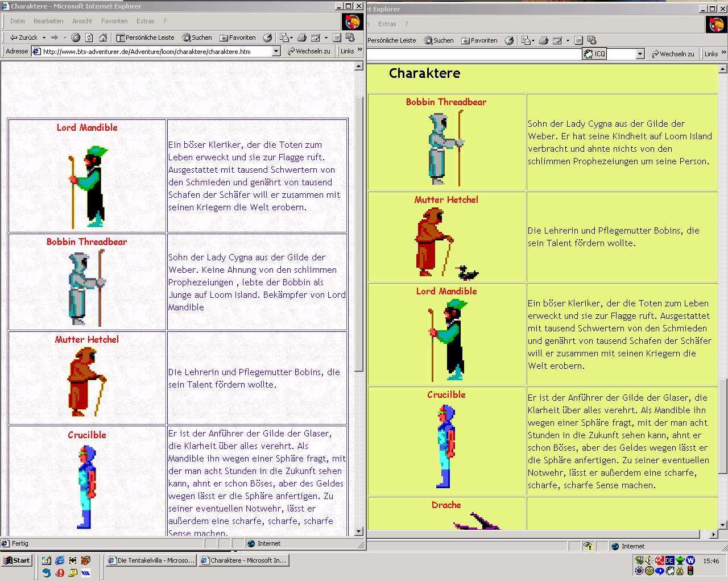
Task: Click 'Charaktere' page title in right window
Action: point(424,73)
